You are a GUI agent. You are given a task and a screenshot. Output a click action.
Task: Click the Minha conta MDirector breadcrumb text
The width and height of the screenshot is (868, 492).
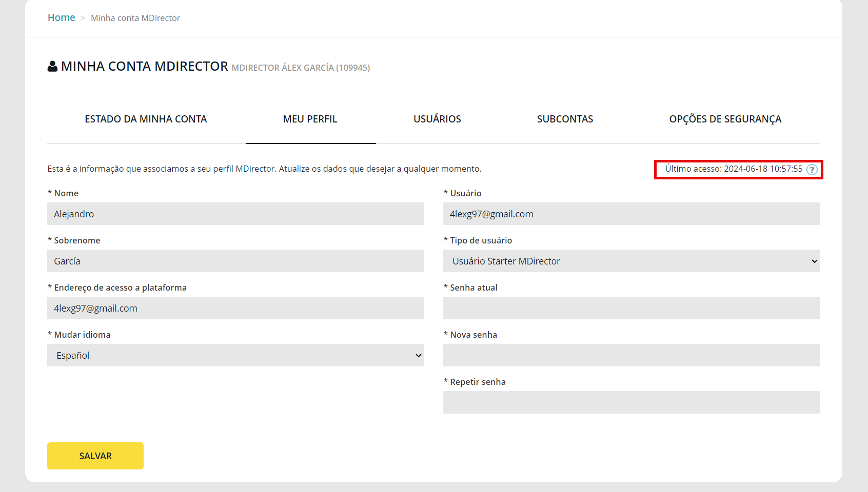(135, 18)
